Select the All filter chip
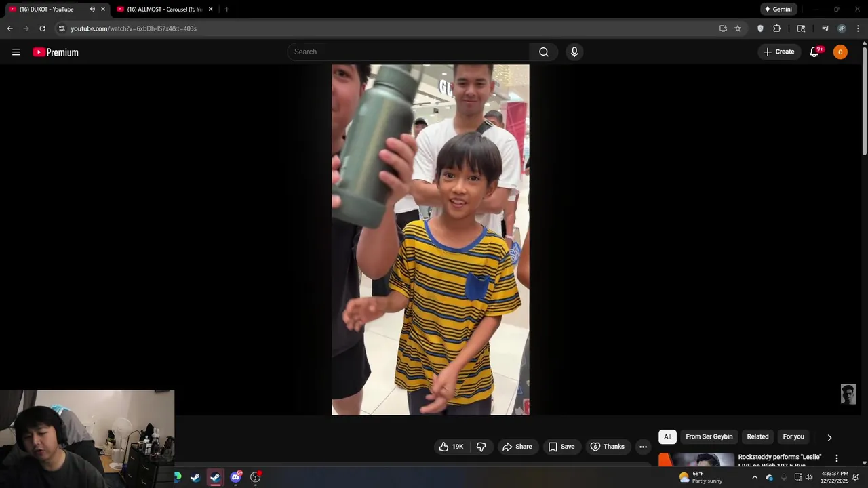Image resolution: width=868 pixels, height=488 pixels. click(x=667, y=436)
